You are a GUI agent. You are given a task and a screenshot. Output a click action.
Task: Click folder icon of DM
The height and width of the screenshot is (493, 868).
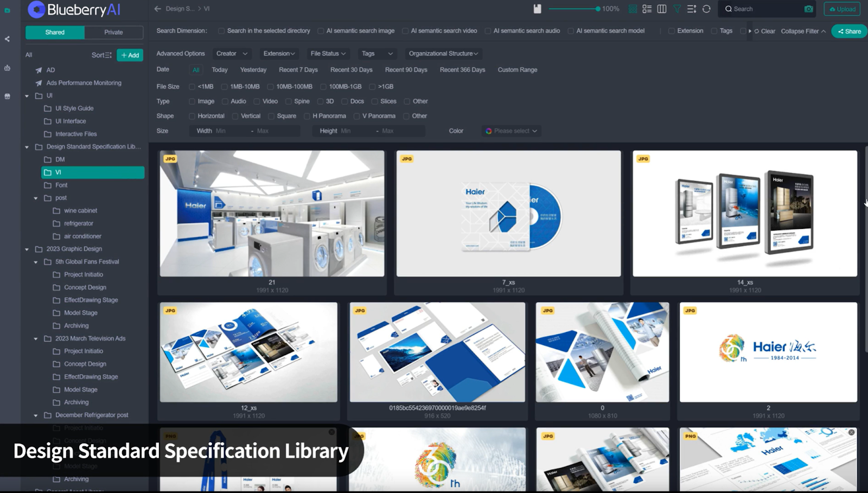point(48,159)
